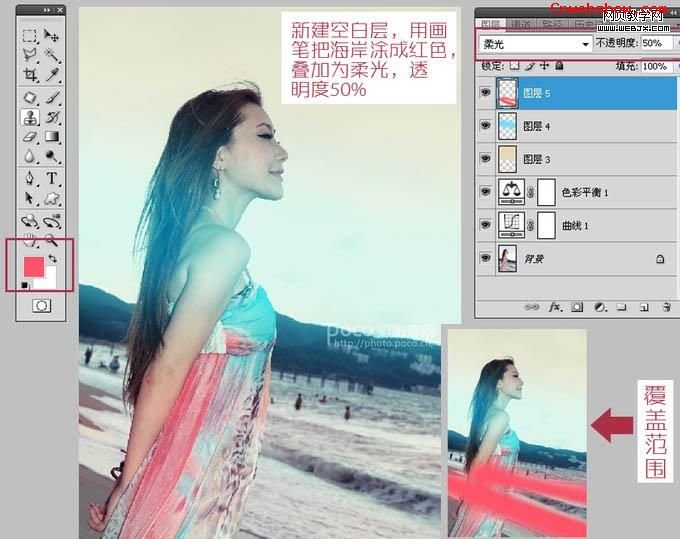Select the Eraser tool
Viewport: 680px width, 539px height.
click(29, 137)
